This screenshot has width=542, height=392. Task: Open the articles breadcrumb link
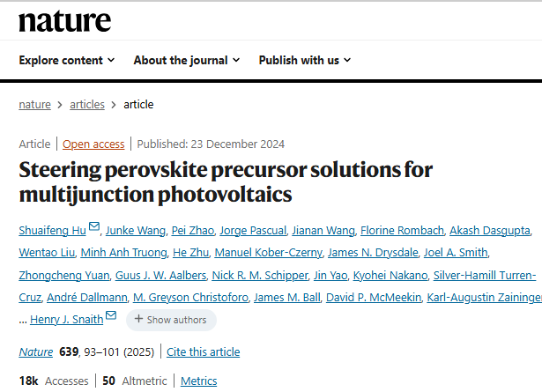click(87, 104)
